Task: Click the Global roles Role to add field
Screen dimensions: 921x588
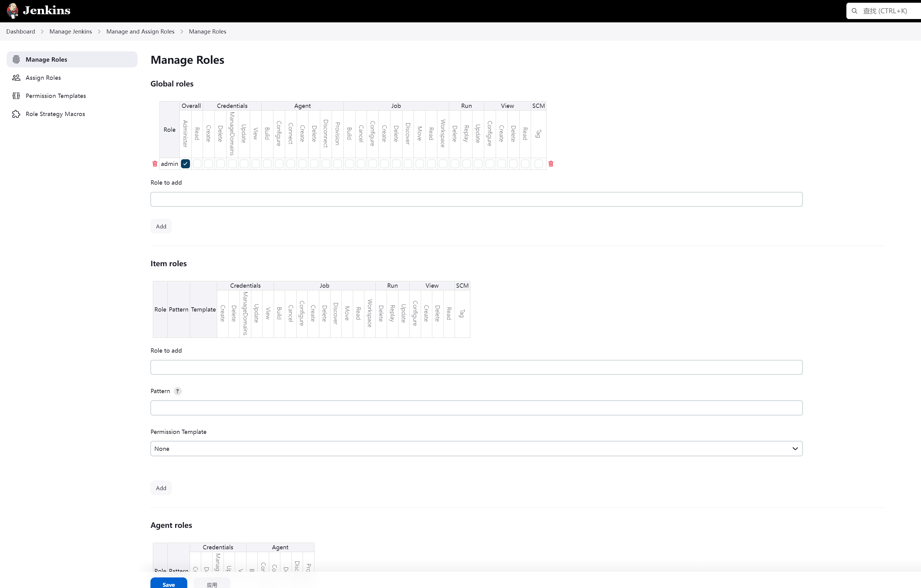Action: point(476,199)
